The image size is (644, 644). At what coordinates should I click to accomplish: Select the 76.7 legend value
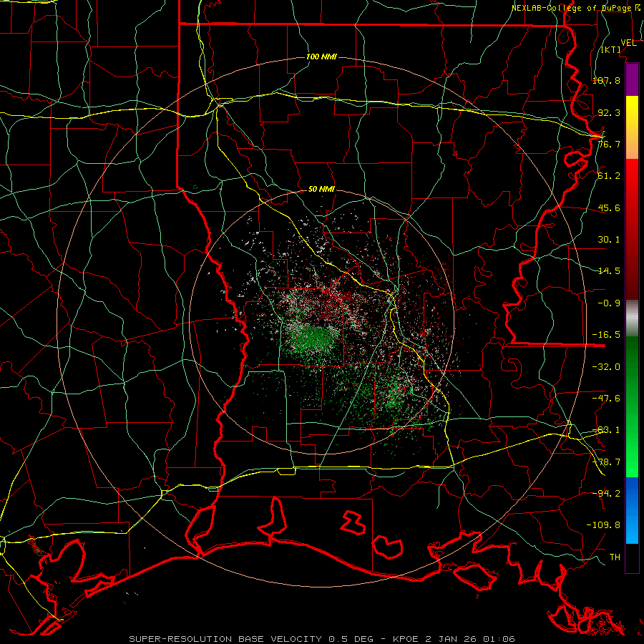(609, 144)
